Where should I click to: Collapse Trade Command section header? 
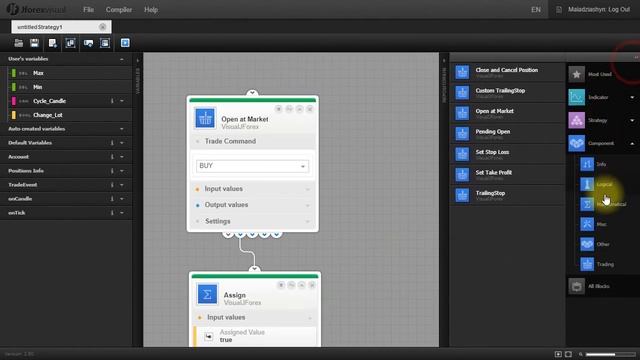point(253,141)
